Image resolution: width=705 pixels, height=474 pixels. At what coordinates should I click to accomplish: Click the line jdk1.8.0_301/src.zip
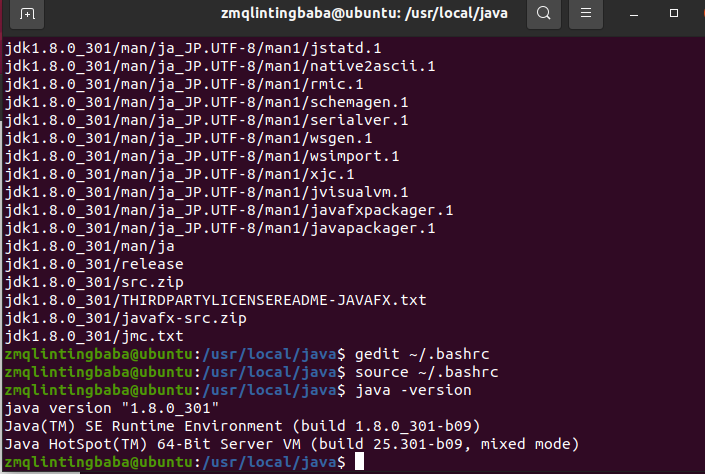(x=94, y=282)
